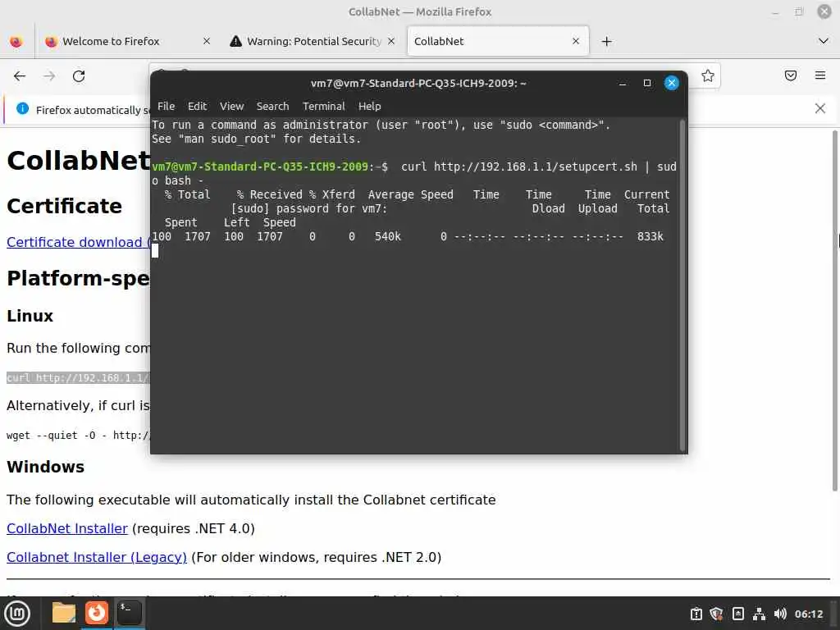Open volume control tray icon
This screenshot has width=840, height=630.
coord(780,614)
